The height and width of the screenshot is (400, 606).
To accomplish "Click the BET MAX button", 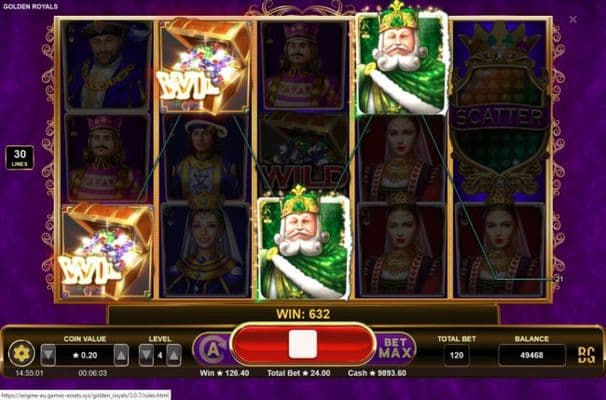I will (x=395, y=348).
